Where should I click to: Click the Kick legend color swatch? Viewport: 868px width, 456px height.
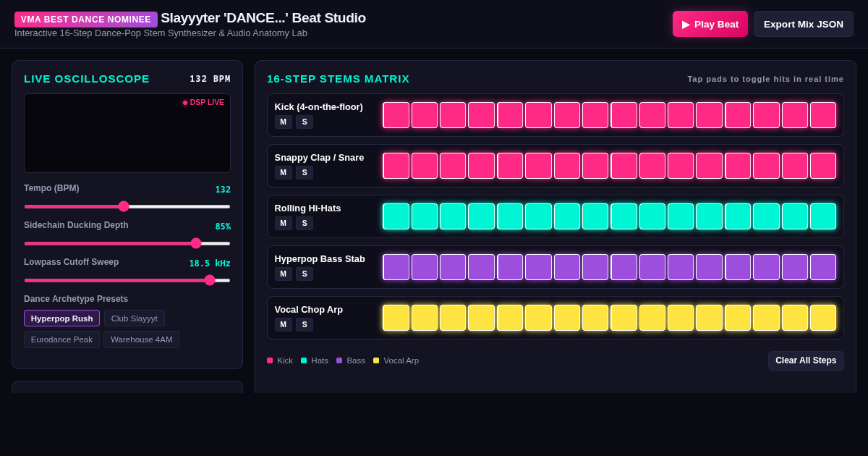[x=270, y=360]
